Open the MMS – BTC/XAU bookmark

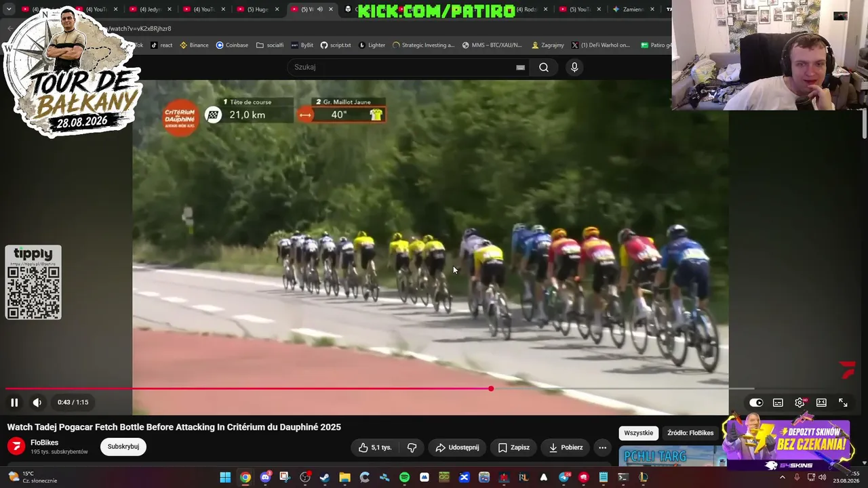pos(492,45)
